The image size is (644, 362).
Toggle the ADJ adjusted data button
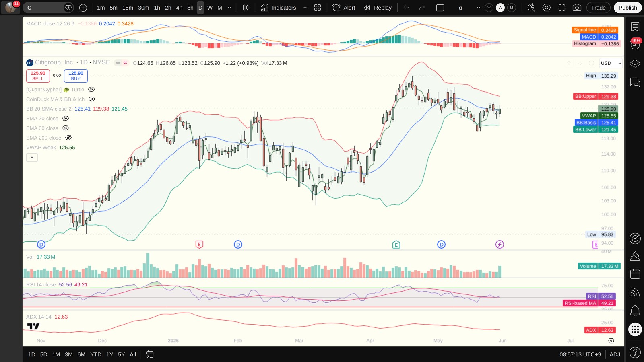615,354
